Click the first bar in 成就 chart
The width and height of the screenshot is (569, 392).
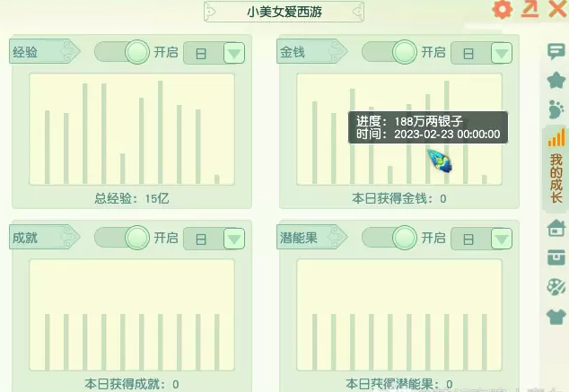[x=48, y=342]
